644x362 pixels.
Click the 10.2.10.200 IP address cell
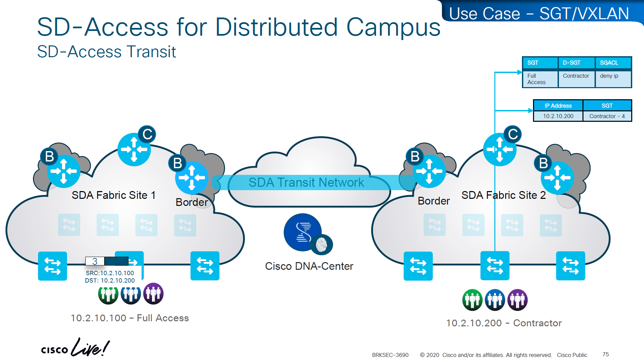click(558, 116)
